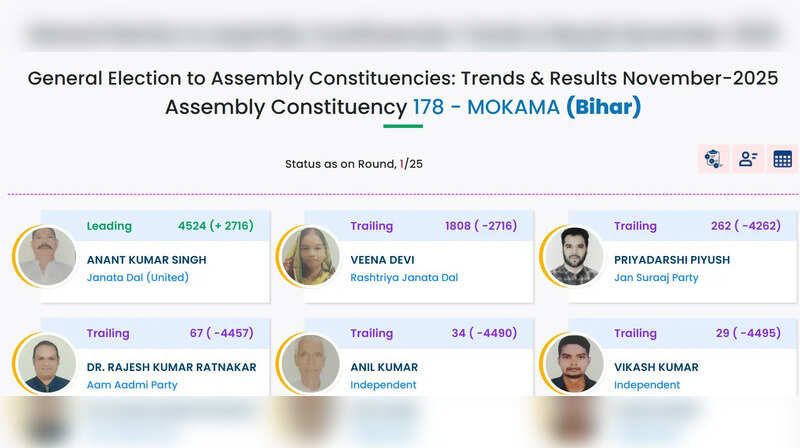800x448 pixels.
Task: Open Anil Kumar's candidate photo
Action: point(310,363)
